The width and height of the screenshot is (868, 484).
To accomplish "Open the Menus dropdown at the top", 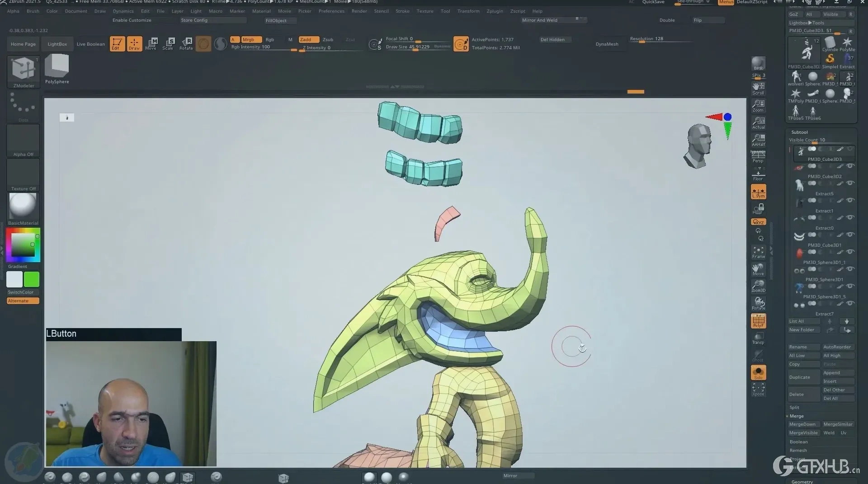I will [726, 2].
